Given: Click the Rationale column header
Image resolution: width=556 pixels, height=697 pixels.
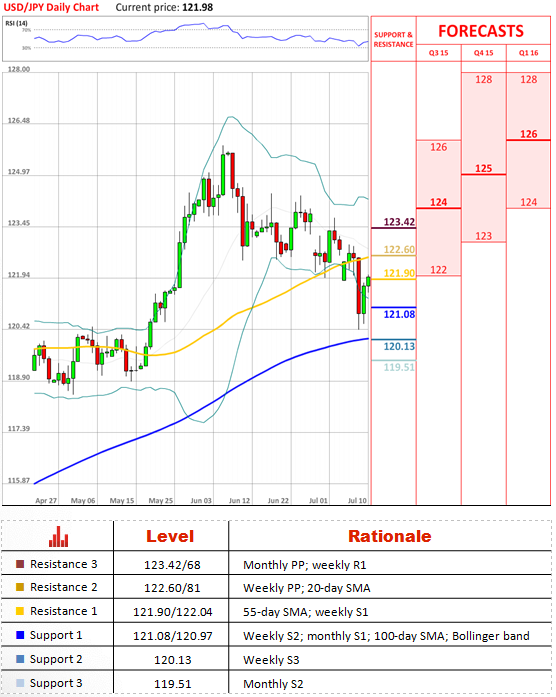Looking at the screenshot, I should [x=389, y=536].
